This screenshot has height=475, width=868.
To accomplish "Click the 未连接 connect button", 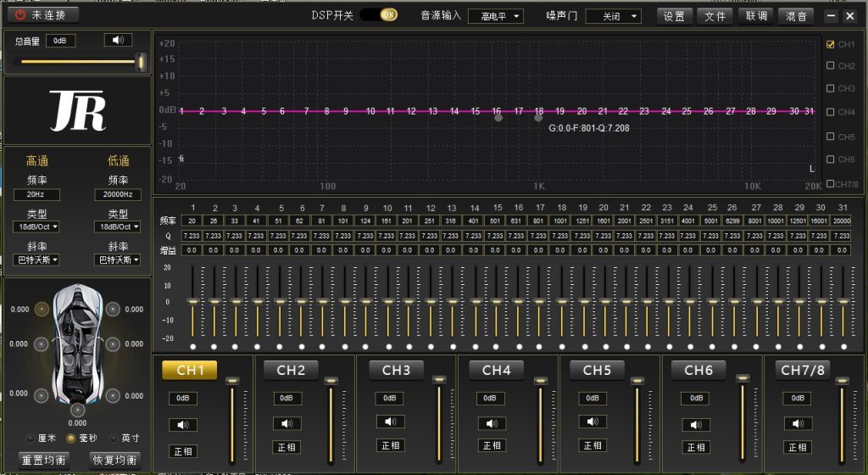I will point(43,15).
